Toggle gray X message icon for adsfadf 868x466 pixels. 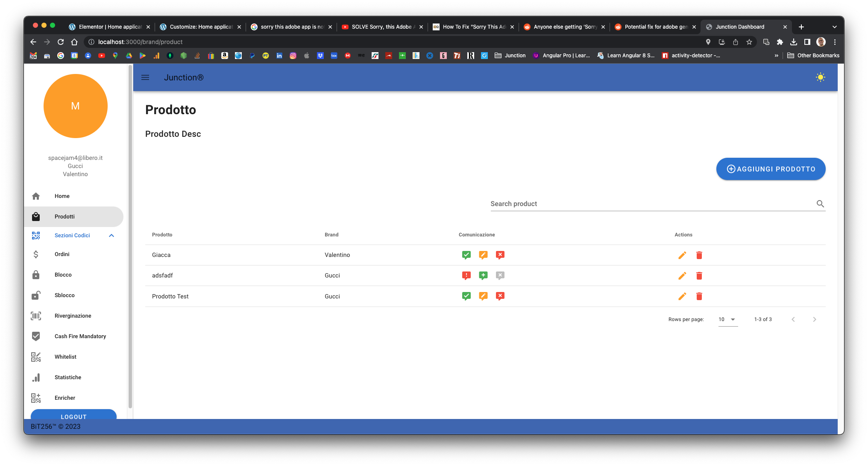click(500, 276)
